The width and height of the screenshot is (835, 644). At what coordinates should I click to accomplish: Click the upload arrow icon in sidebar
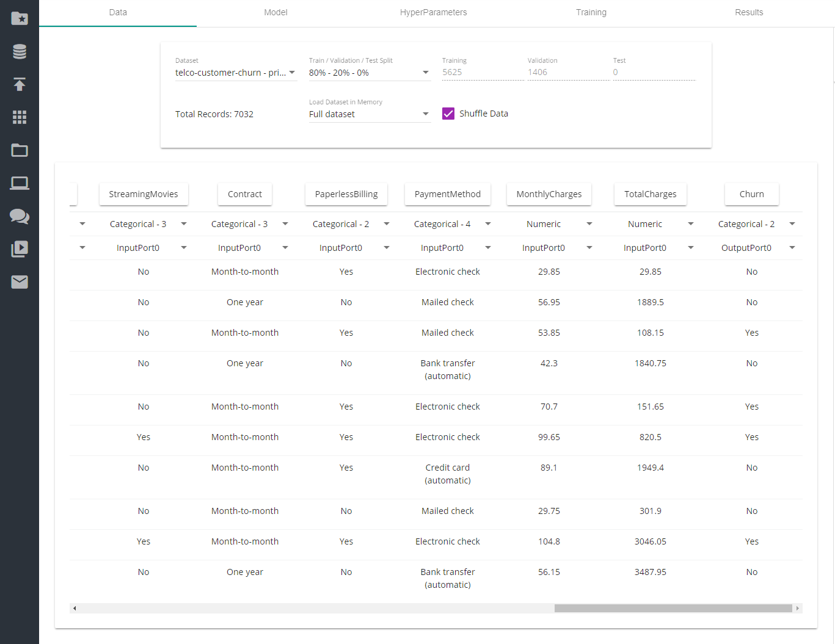[x=20, y=84]
